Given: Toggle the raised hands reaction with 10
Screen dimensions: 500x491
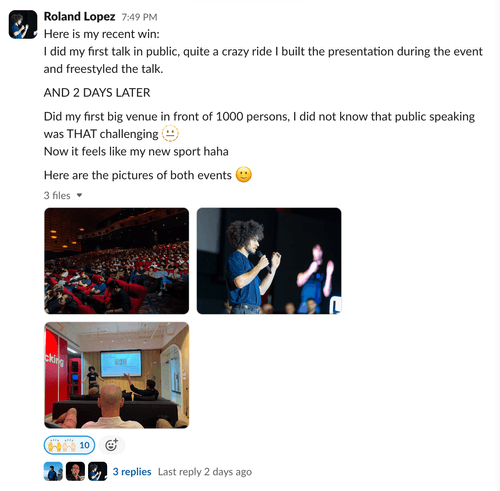Looking at the screenshot, I should [x=69, y=445].
